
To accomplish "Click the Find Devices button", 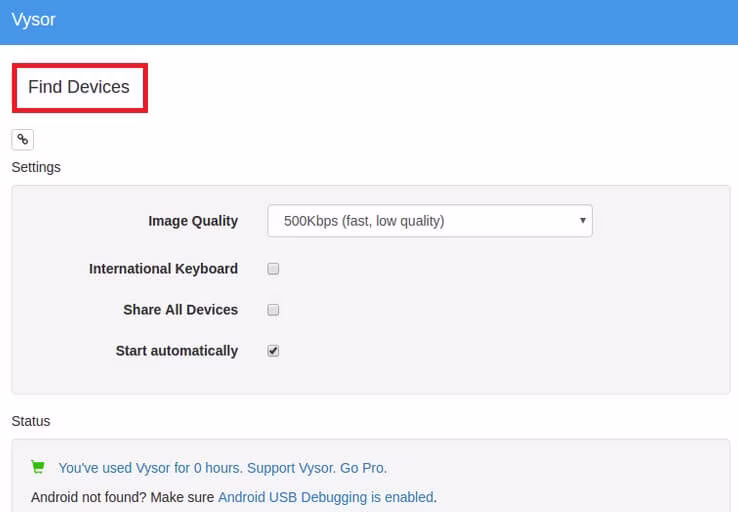I will coord(79,88).
